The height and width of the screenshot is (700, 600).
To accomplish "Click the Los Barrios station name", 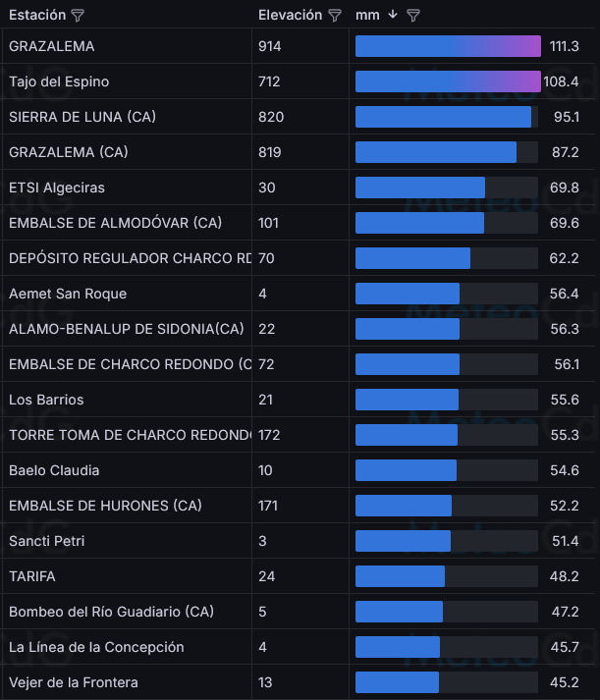I will [x=46, y=400].
